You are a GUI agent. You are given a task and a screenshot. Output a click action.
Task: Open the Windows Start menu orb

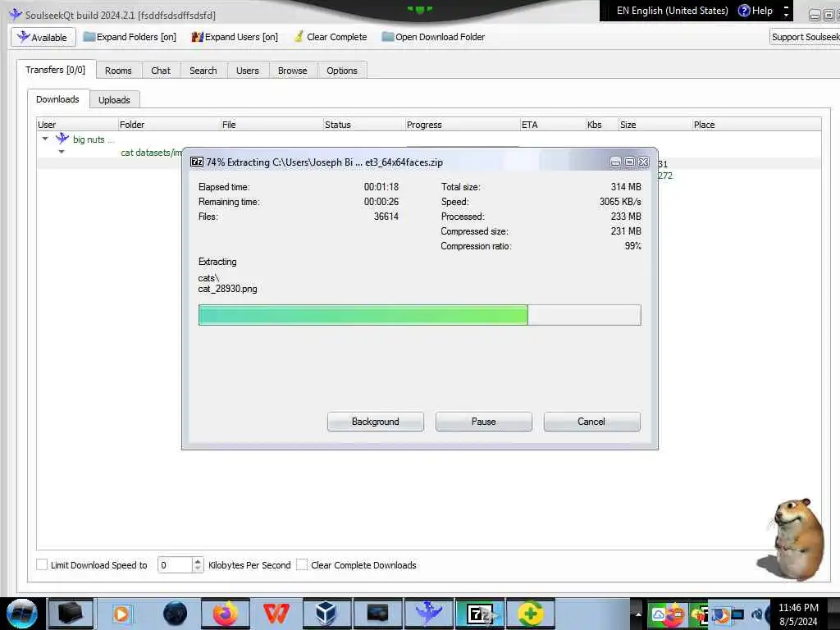(x=22, y=614)
